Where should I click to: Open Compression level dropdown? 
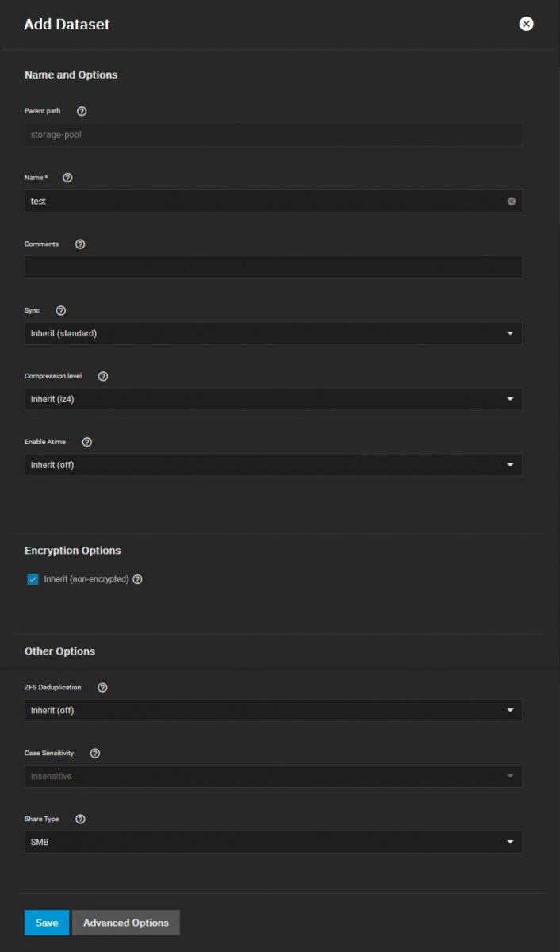[x=273, y=400]
